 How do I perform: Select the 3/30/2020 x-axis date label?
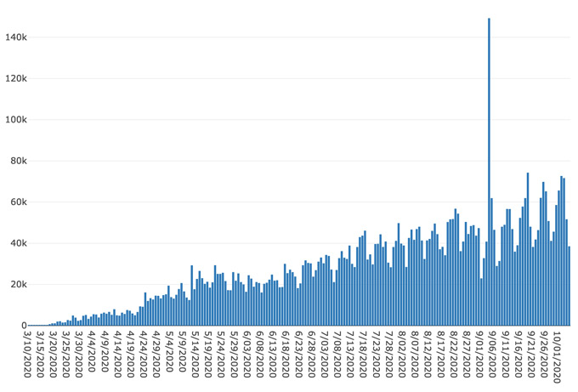click(79, 354)
